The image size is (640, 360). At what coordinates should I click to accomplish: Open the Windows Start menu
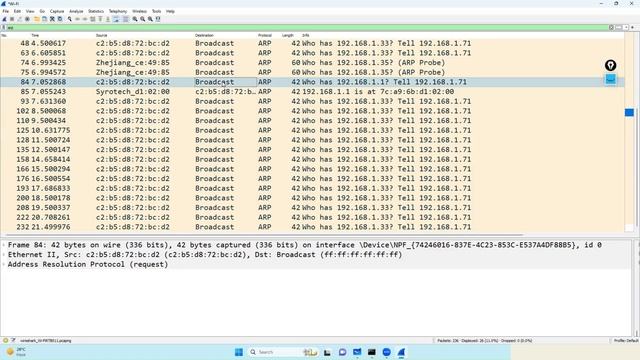tap(239, 352)
